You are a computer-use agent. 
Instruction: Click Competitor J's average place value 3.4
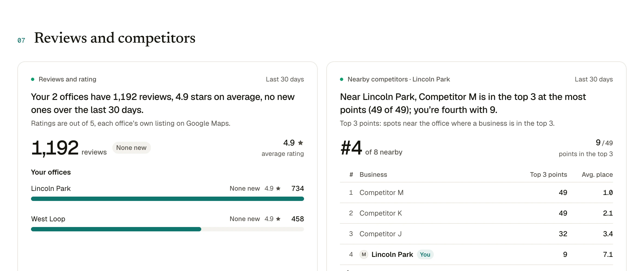(608, 234)
